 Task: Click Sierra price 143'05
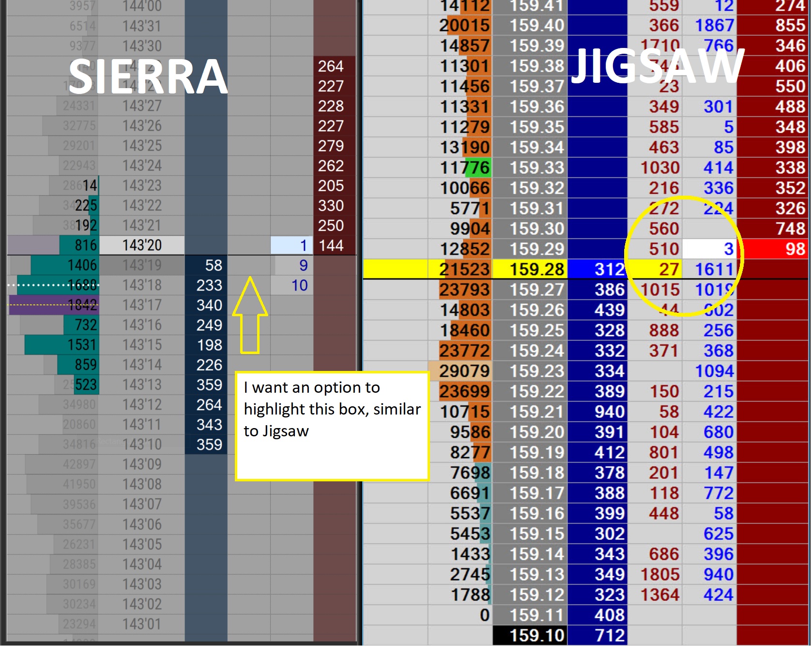[142, 544]
